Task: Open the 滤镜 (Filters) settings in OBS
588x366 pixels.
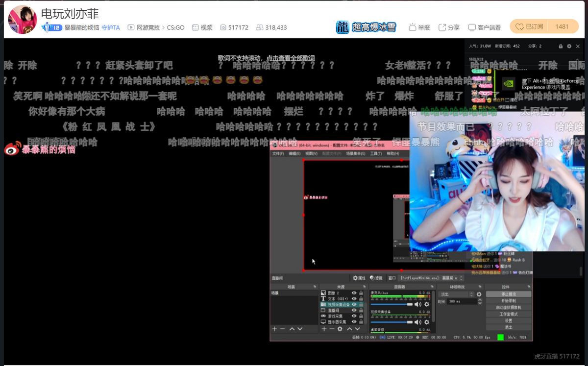Action: coord(375,278)
